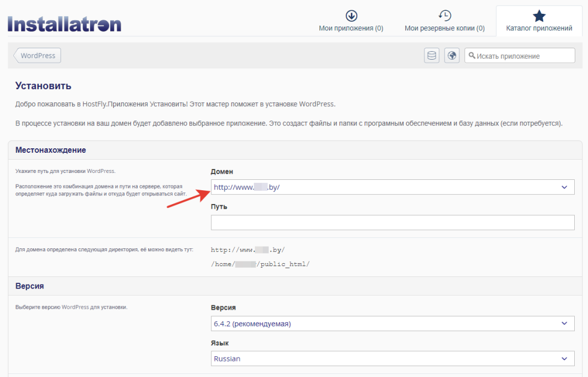588x377 pixels.
Task: Click the Installatron logo
Action: point(64,24)
